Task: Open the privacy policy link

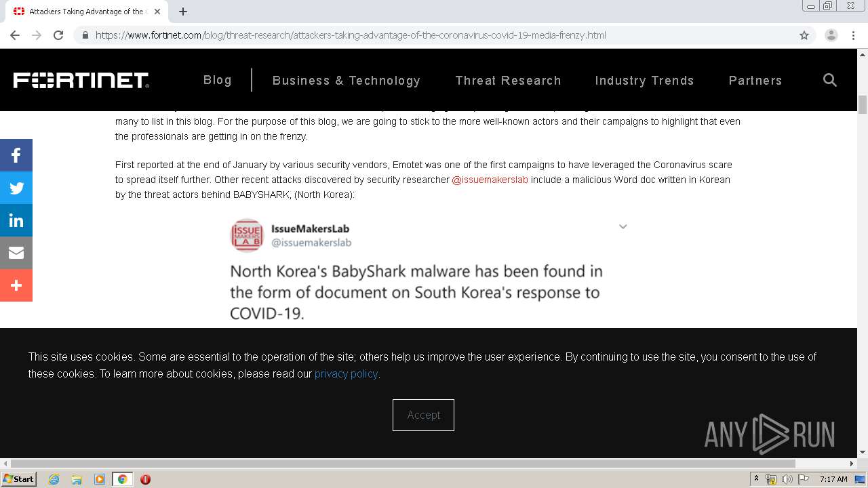Action: (x=346, y=373)
